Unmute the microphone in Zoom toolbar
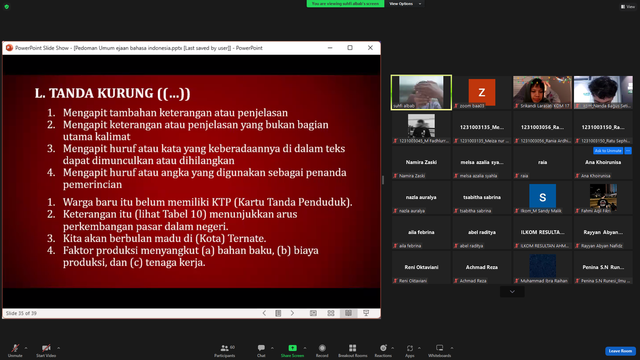The image size is (640, 360). 15,350
